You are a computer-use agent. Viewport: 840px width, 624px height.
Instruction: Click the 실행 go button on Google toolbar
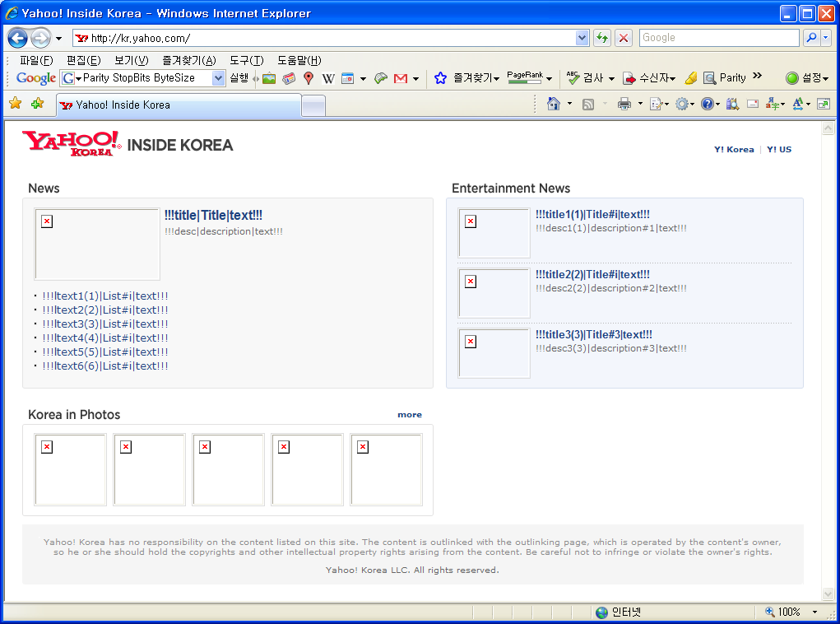[239, 77]
